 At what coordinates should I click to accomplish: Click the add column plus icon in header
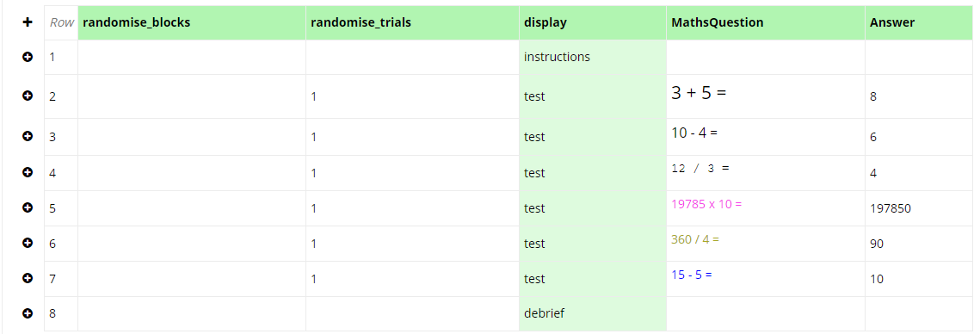28,22
